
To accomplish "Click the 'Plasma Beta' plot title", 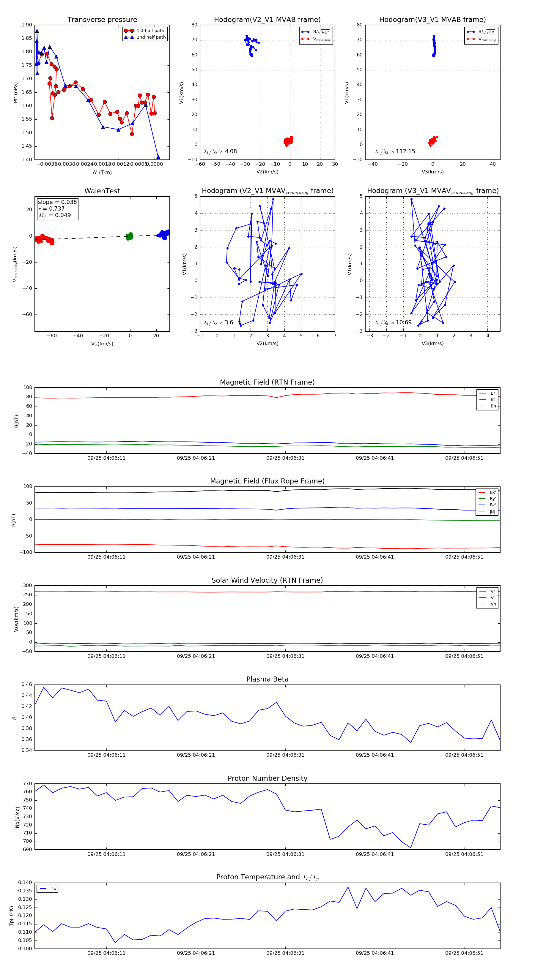I will (x=267, y=679).
